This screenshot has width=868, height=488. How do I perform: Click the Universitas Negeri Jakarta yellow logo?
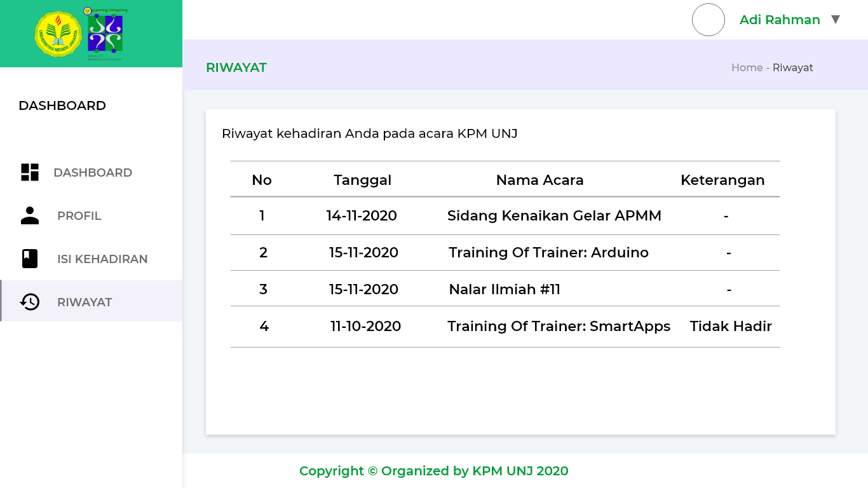click(58, 34)
